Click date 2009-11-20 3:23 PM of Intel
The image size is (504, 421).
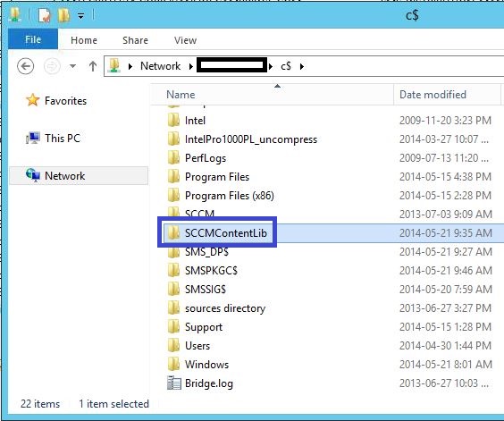[445, 121]
